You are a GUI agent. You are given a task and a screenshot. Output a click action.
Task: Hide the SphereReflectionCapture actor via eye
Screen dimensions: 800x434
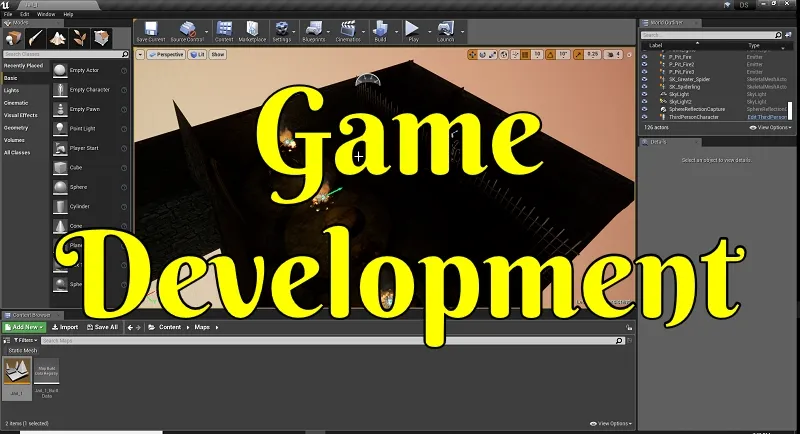[644, 109]
